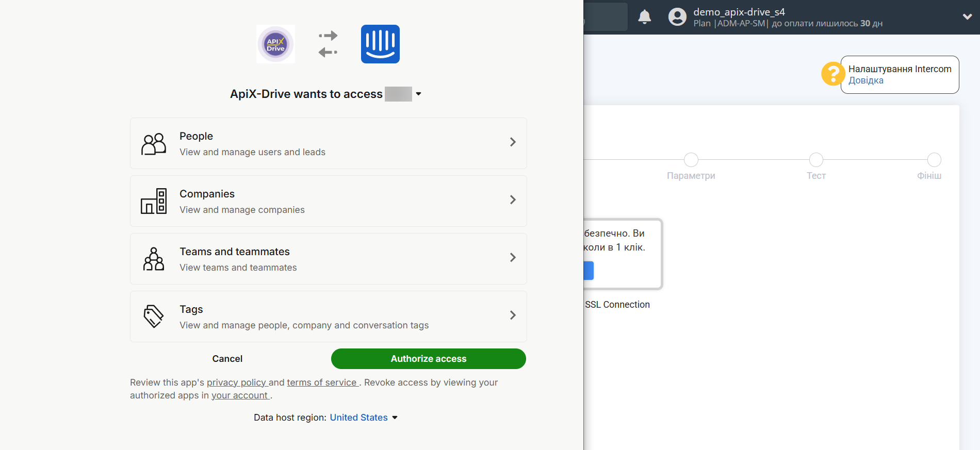Screen dimensions: 980x450
Task: Open notifications bell icon
Action: (644, 17)
